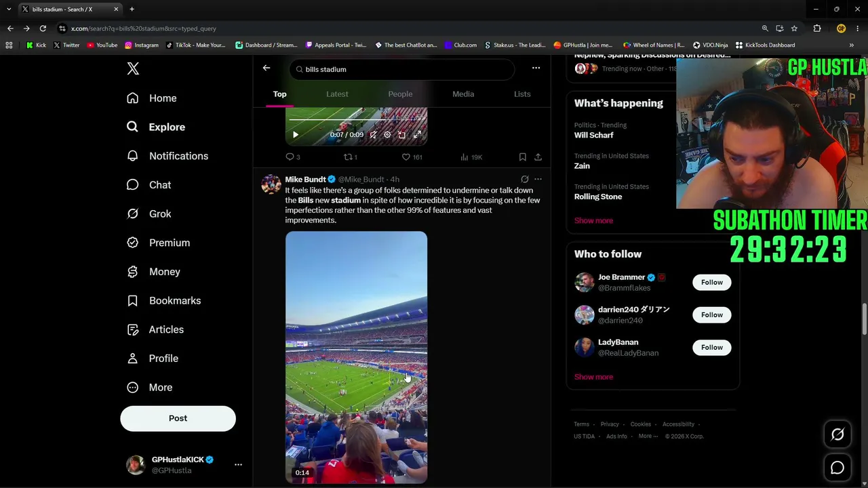Switch to the People search tab
Image resolution: width=868 pixels, height=488 pixels.
click(x=400, y=94)
